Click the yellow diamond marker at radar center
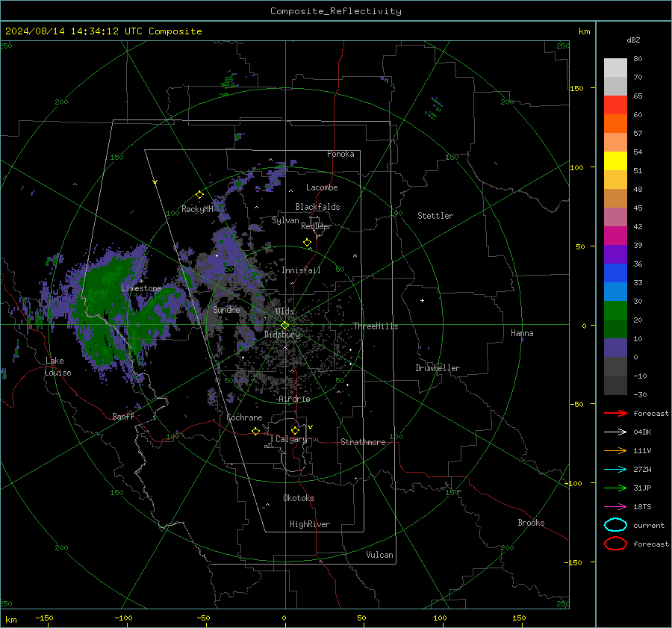Viewport: 672px width, 628px height. 285,326
